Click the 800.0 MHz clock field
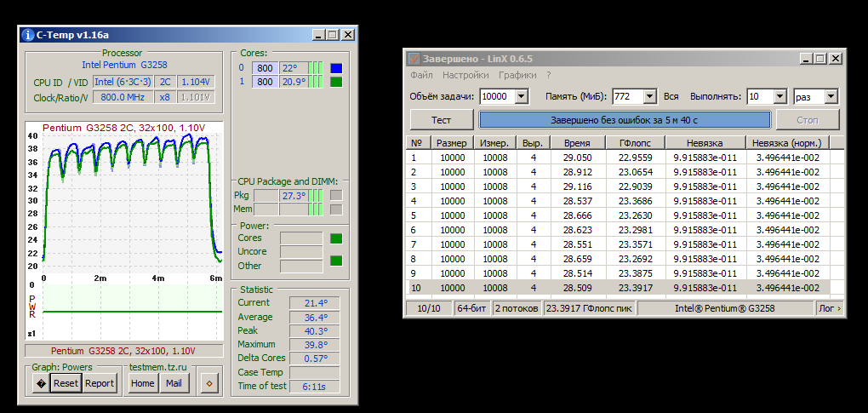This screenshot has height=413, width=868. coord(123,97)
